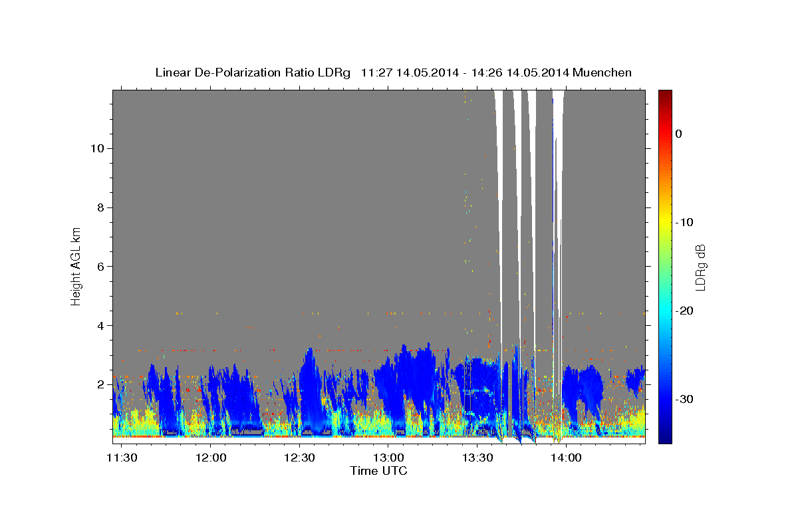Click the dark red top of the colorbar
This screenshot has width=798, height=532.
pos(665,94)
